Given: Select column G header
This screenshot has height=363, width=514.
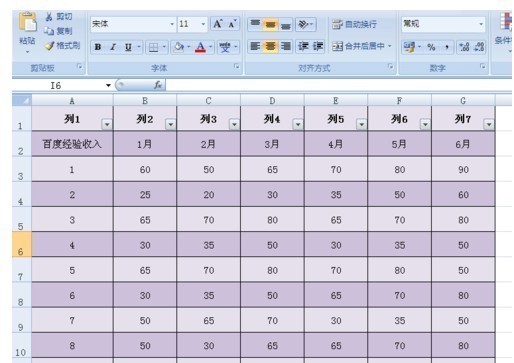Looking at the screenshot, I should pos(463,101).
